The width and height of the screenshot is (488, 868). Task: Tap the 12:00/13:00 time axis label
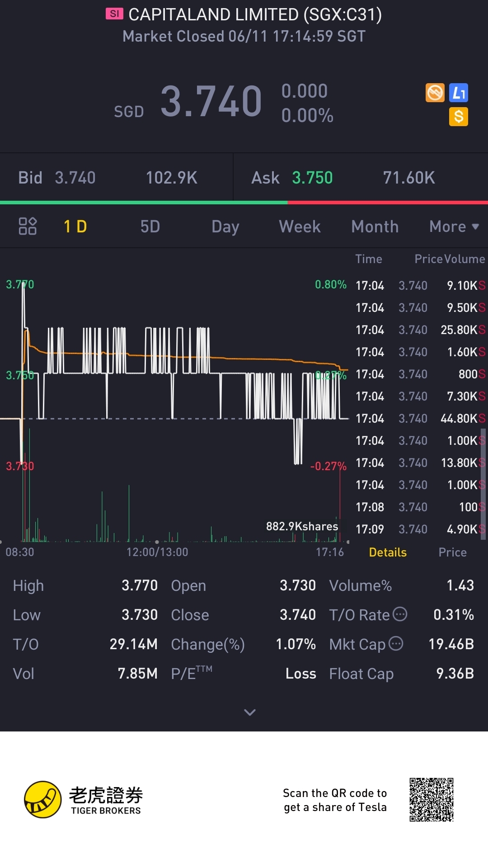[157, 552]
